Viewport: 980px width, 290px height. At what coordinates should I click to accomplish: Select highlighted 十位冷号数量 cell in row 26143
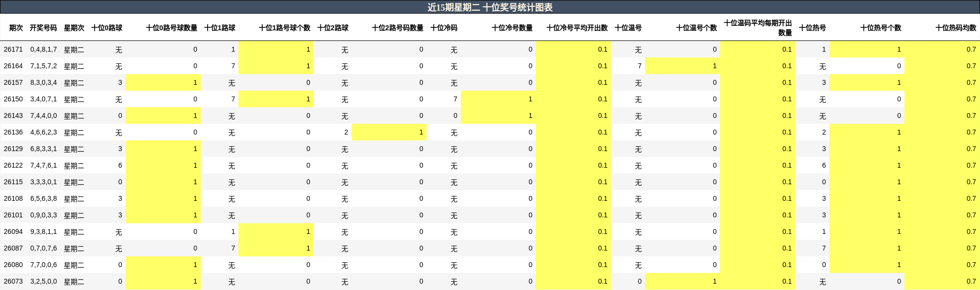498,116
